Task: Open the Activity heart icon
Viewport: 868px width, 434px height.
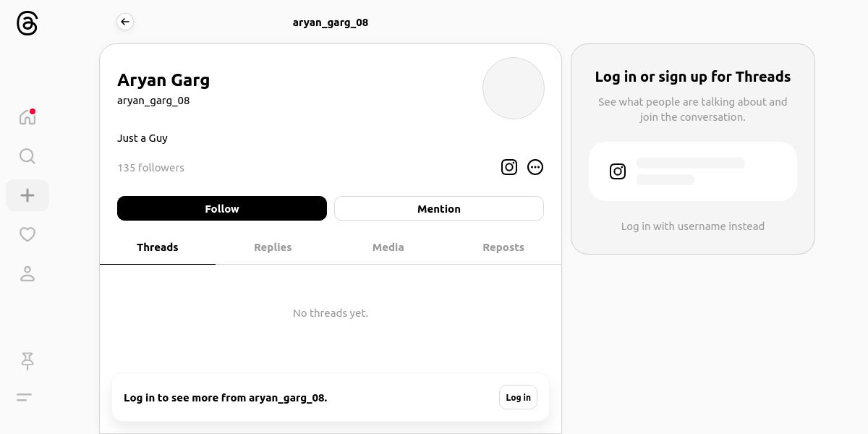Action: tap(27, 234)
